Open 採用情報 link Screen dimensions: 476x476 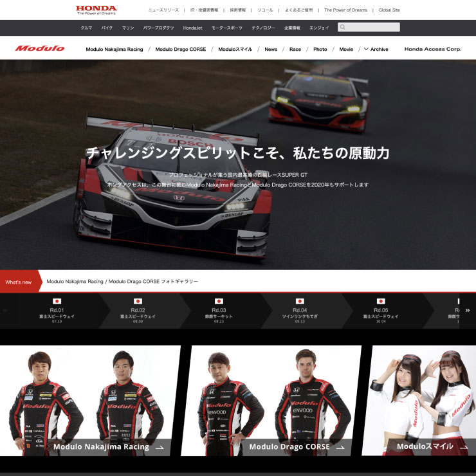[238, 10]
